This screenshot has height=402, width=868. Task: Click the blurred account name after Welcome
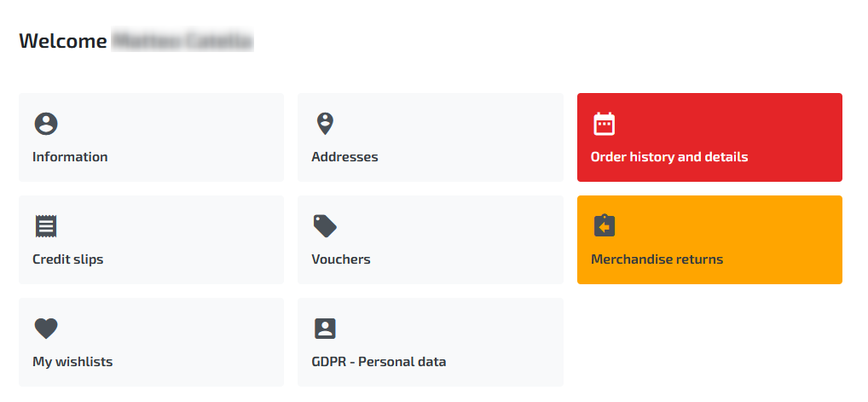pos(182,41)
